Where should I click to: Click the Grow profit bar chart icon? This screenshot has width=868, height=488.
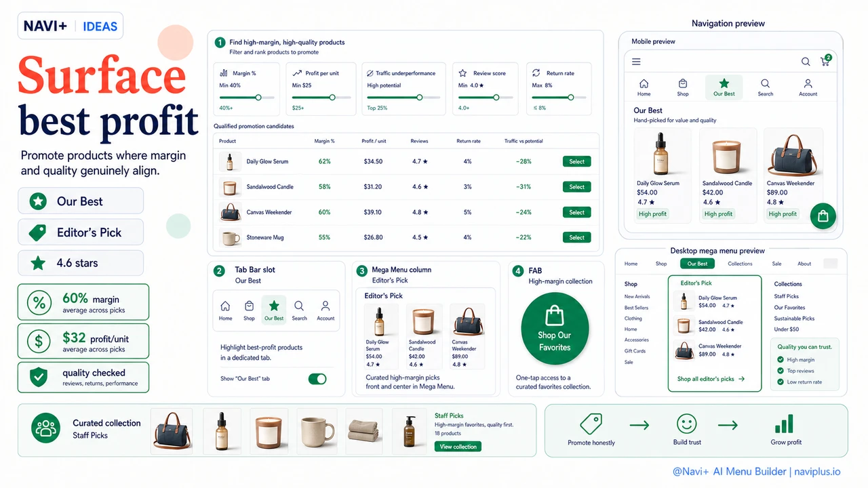coord(784,425)
